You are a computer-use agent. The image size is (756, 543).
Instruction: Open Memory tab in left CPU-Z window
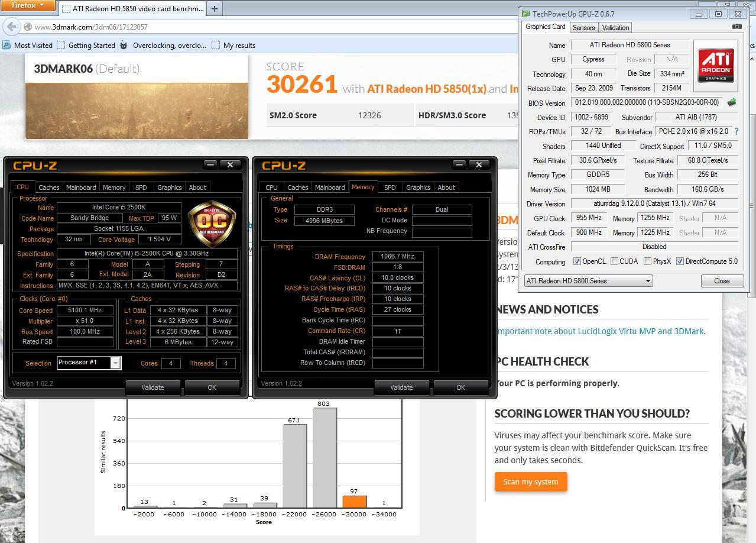(114, 188)
